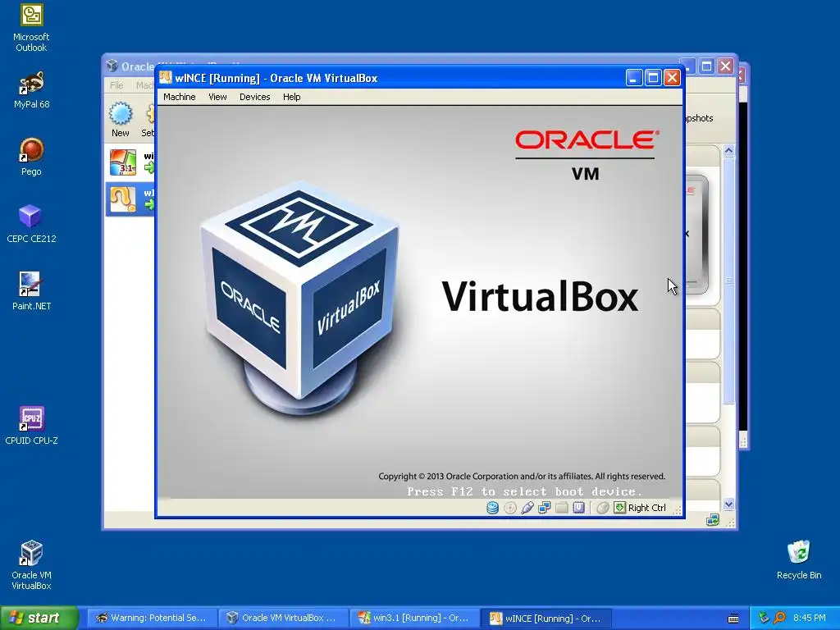Click the optical CD drive status icon

point(510,507)
